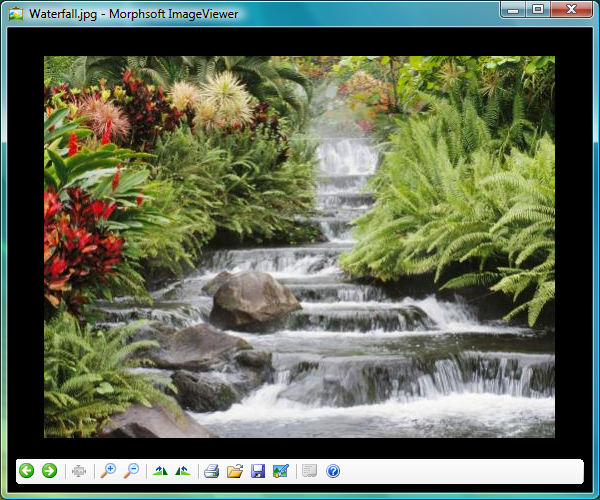Image resolution: width=600 pixels, height=500 pixels.
Task: Go to the next image with green forward arrow
Action: 49,471
